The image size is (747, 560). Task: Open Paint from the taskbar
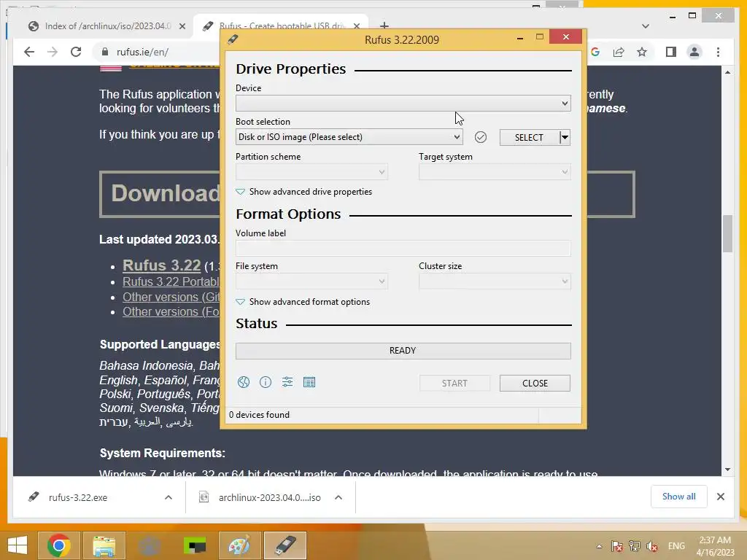point(239,545)
